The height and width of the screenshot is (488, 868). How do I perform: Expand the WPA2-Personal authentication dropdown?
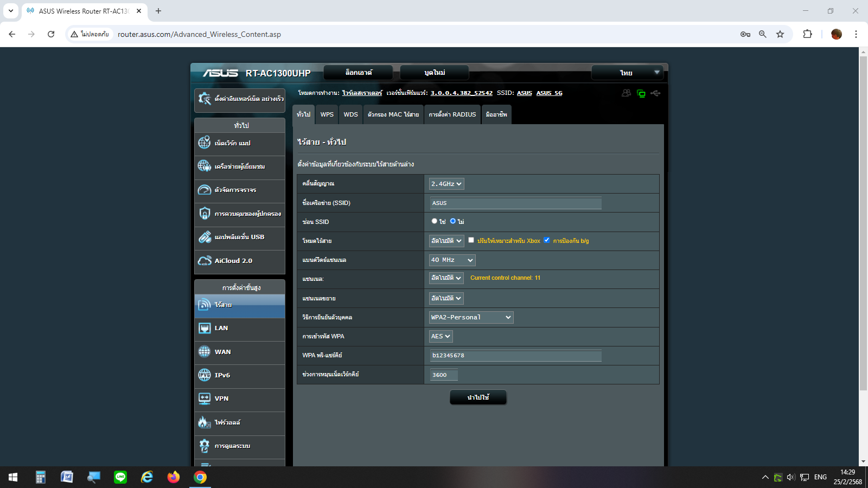click(471, 317)
